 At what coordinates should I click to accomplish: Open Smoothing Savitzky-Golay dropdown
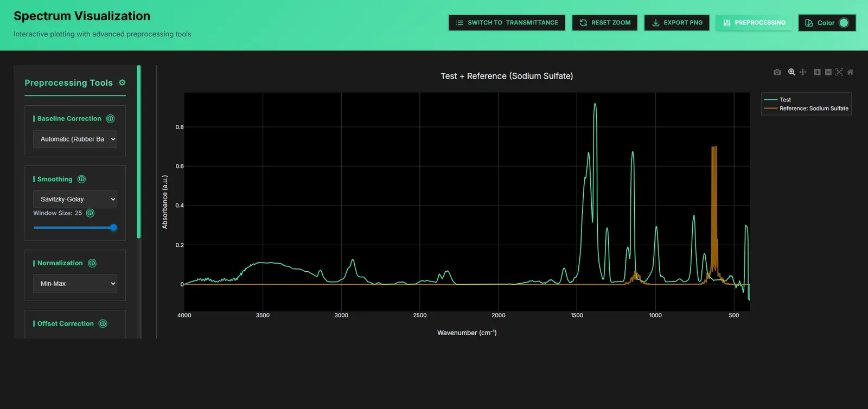(x=75, y=200)
